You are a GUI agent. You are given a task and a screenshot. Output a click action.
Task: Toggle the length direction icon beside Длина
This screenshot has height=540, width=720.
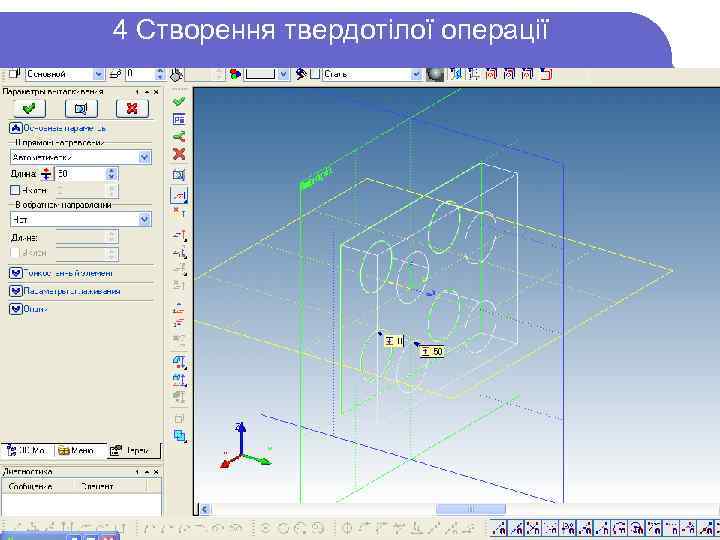pyautogui.click(x=46, y=174)
